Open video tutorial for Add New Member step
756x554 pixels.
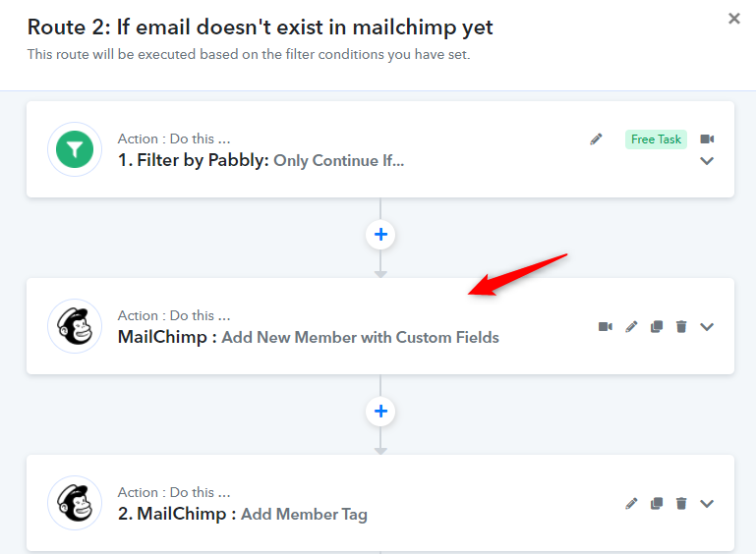tap(605, 327)
